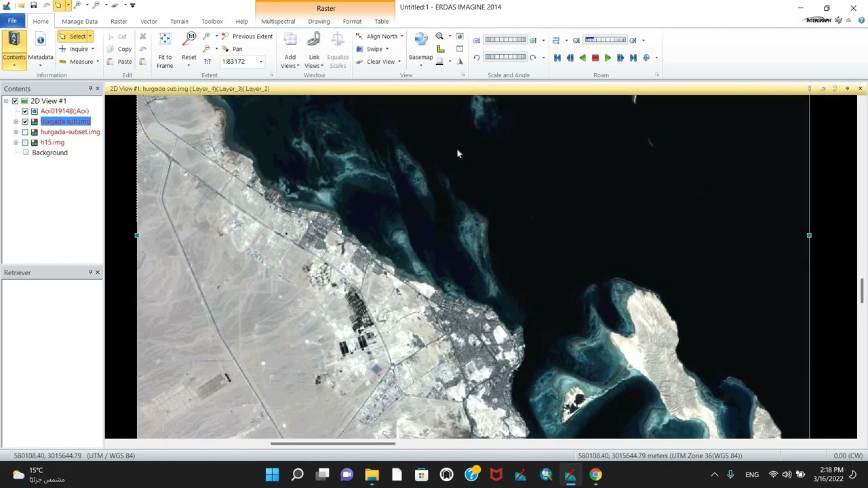The image size is (868, 488).
Task: Click the red stop roam button
Action: (595, 58)
